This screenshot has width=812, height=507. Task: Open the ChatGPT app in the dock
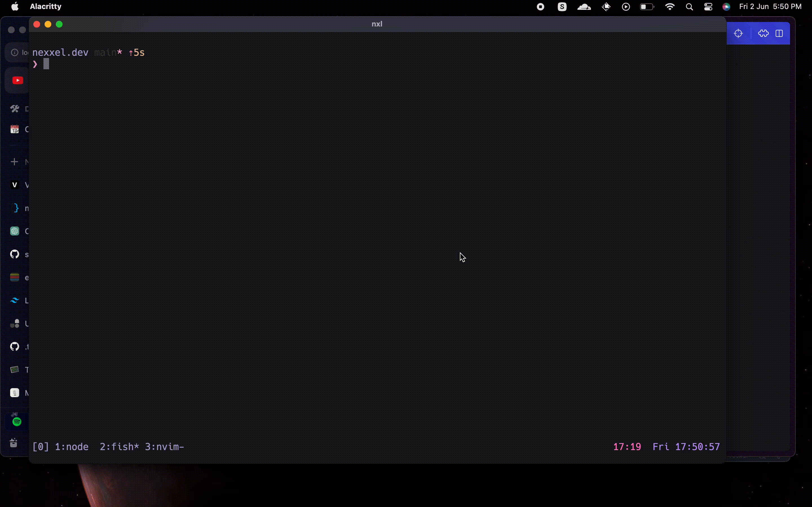click(x=14, y=231)
